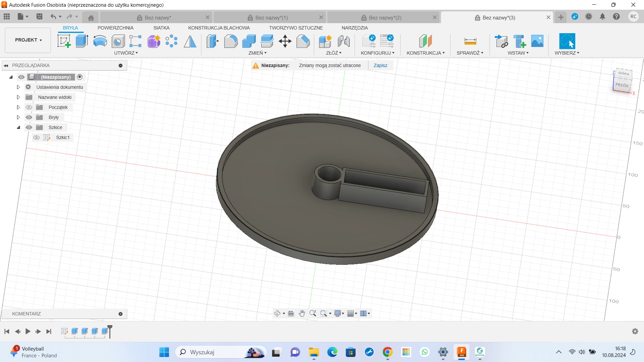Select the Create Sketch tool
Screen dimensions: 644x362
coord(64,41)
